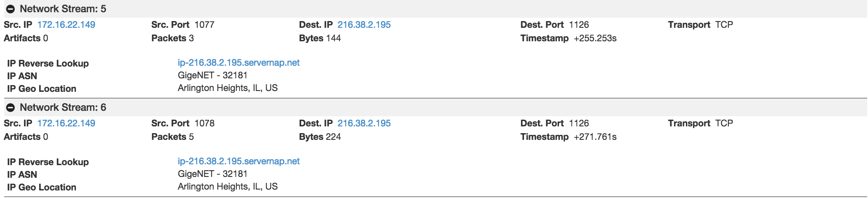
Task: Select Stream 6 timestamp +271.761s
Action: pos(595,137)
